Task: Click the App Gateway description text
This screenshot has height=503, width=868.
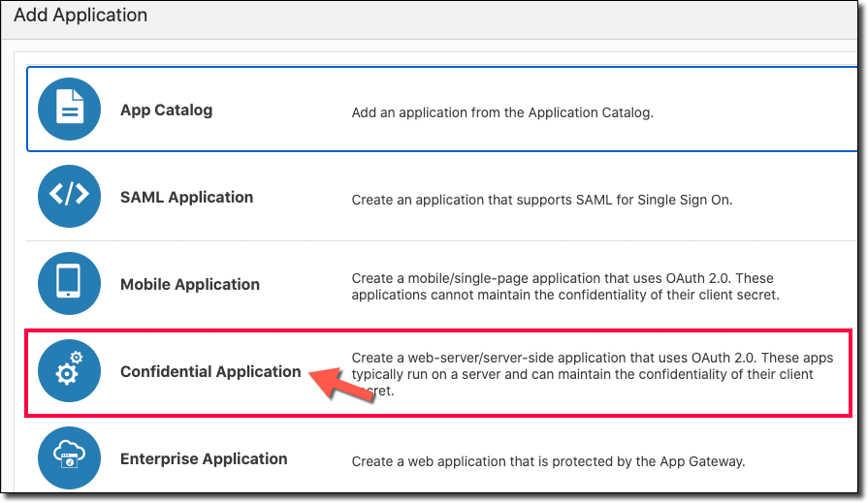Action: (x=547, y=461)
